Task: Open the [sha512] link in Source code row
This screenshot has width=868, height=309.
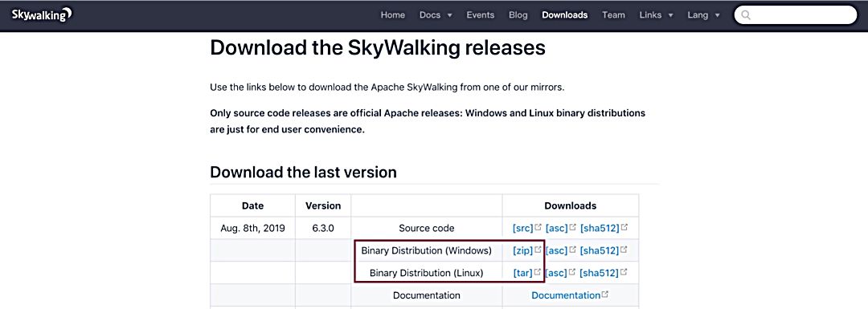Action: (600, 228)
